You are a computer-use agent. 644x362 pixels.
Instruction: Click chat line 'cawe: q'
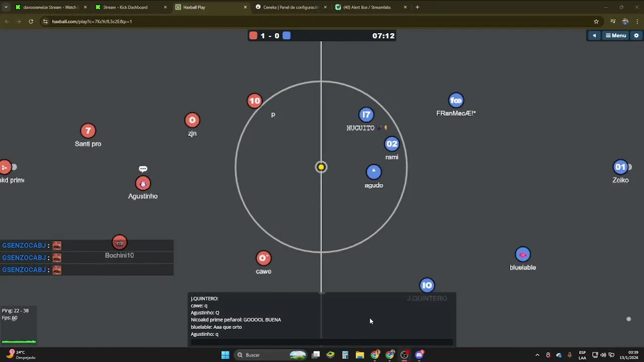pos(199,306)
